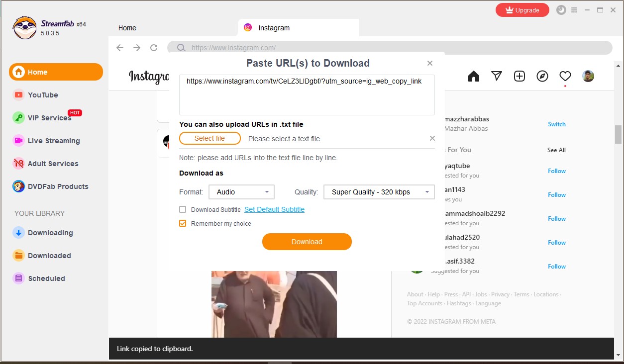Go back with the browser arrow
Viewport: 624px width, 364px height.
(120, 48)
